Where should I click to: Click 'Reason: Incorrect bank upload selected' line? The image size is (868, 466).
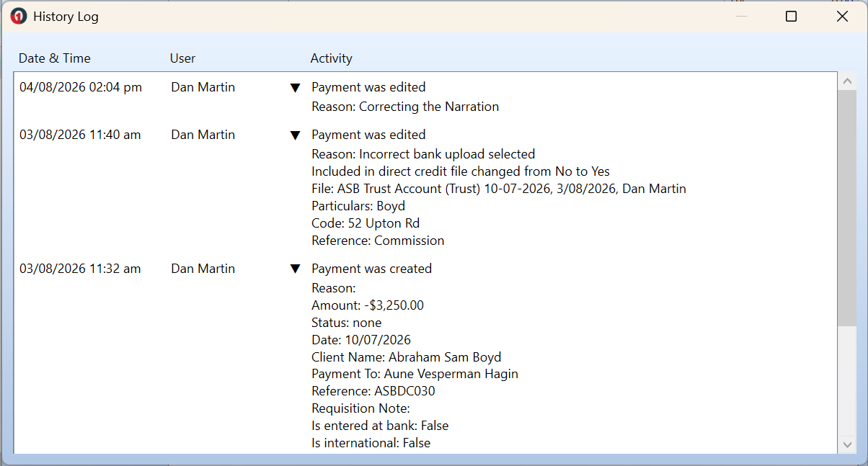[x=423, y=153]
